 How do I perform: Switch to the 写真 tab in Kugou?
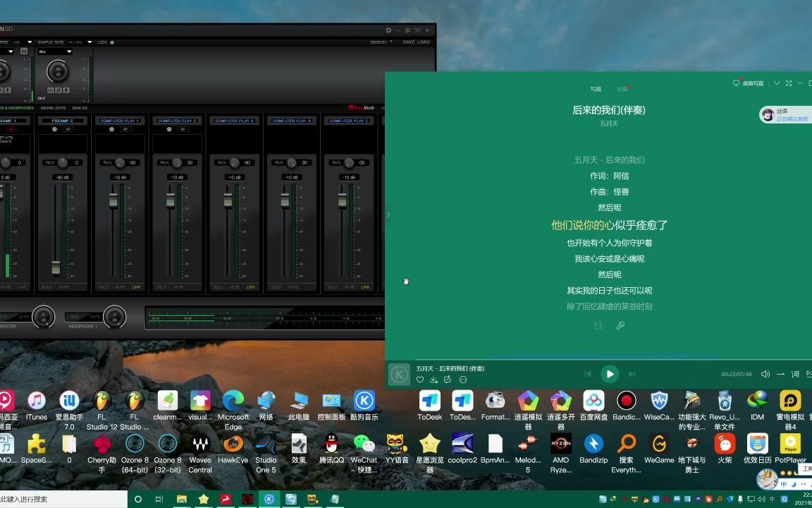pyautogui.click(x=596, y=89)
